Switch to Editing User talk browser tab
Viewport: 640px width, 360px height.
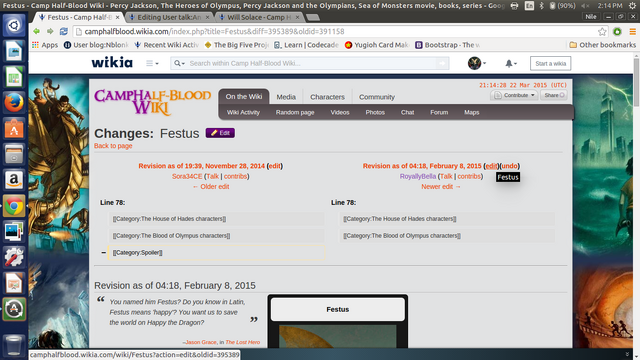click(x=169, y=17)
